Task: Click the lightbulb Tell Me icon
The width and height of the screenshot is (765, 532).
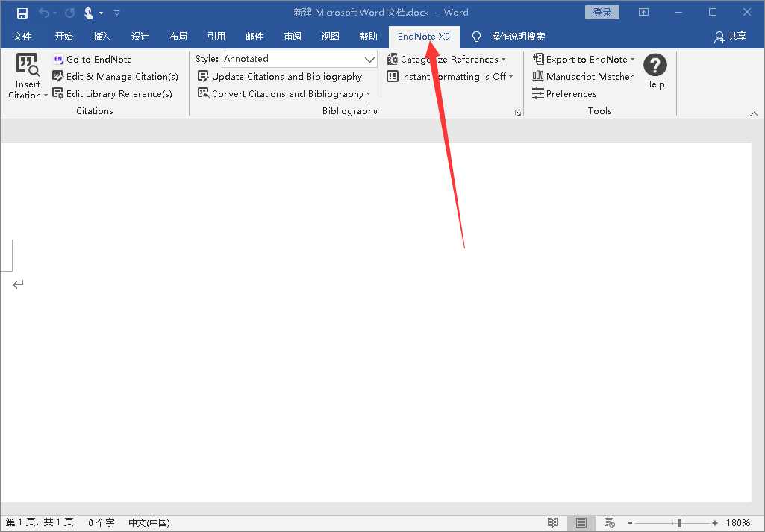Action: (x=476, y=37)
